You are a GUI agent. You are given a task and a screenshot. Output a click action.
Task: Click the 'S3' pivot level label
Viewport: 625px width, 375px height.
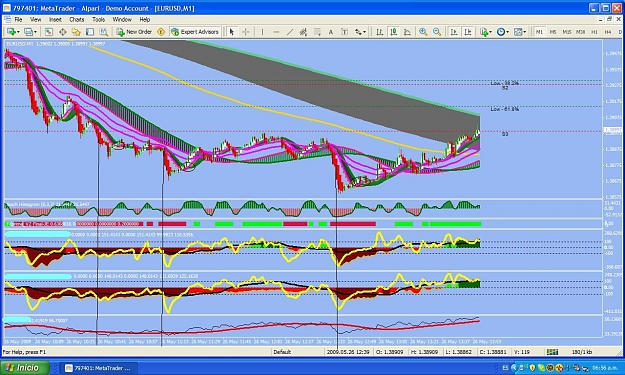(505, 134)
